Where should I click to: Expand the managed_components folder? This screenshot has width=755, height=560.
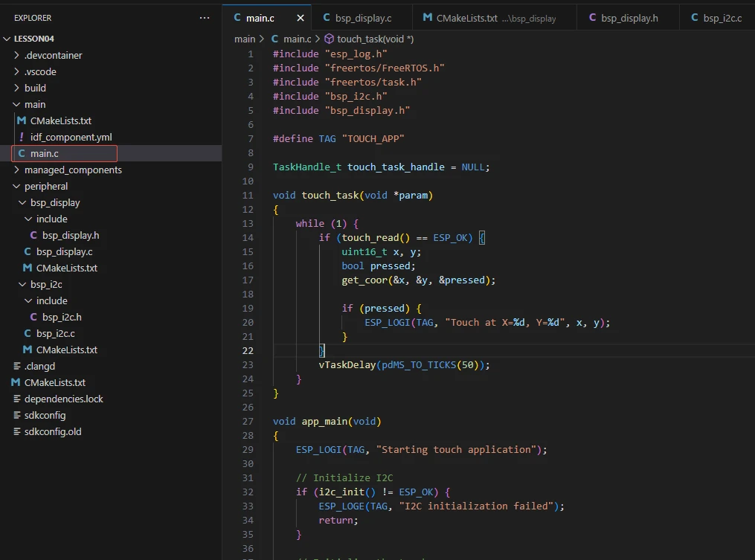click(x=73, y=170)
